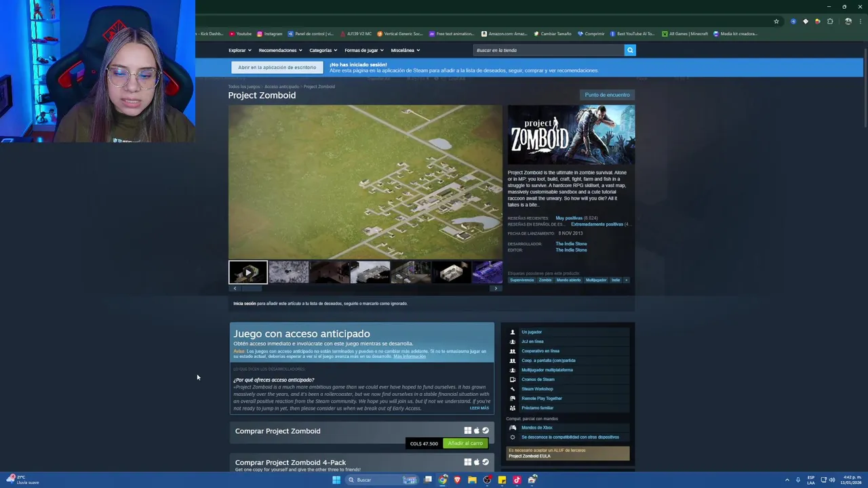Click the Steam icon next to Comprar Project Zomboid

click(x=485, y=430)
